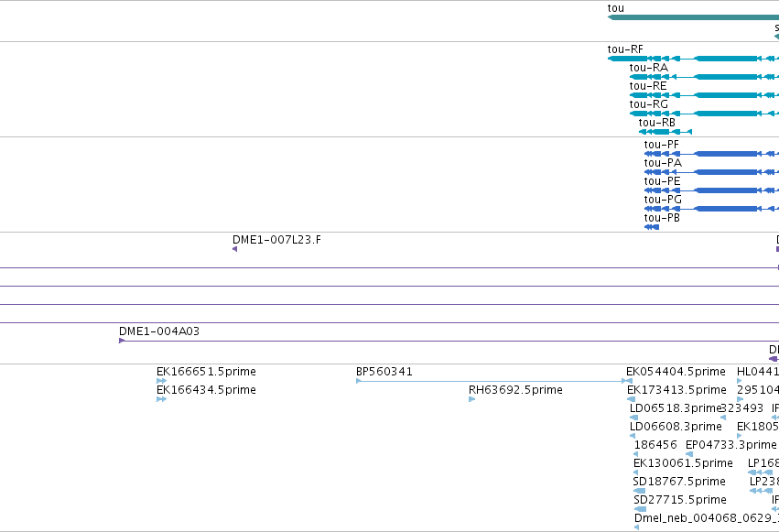Click the 323493 EST label

click(x=741, y=408)
